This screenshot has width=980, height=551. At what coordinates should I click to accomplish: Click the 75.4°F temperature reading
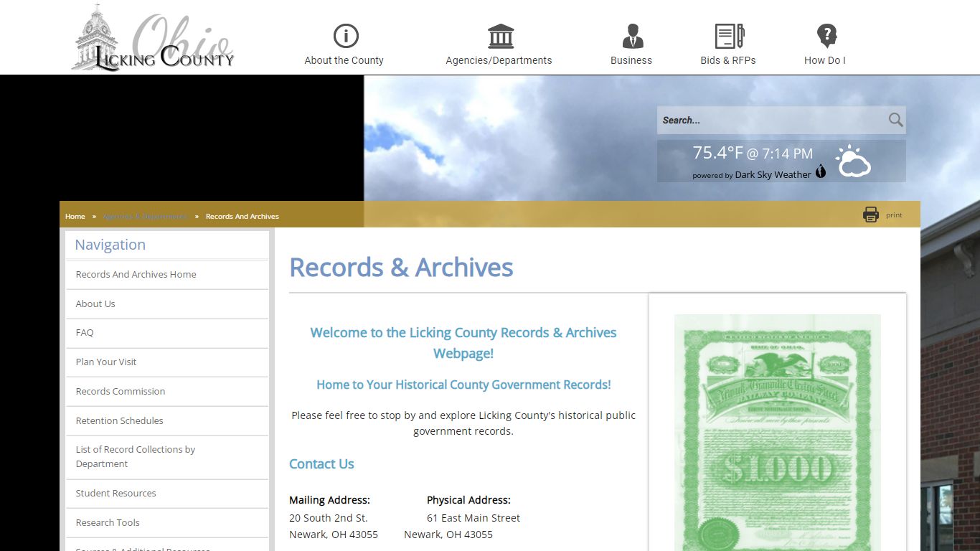(x=718, y=153)
